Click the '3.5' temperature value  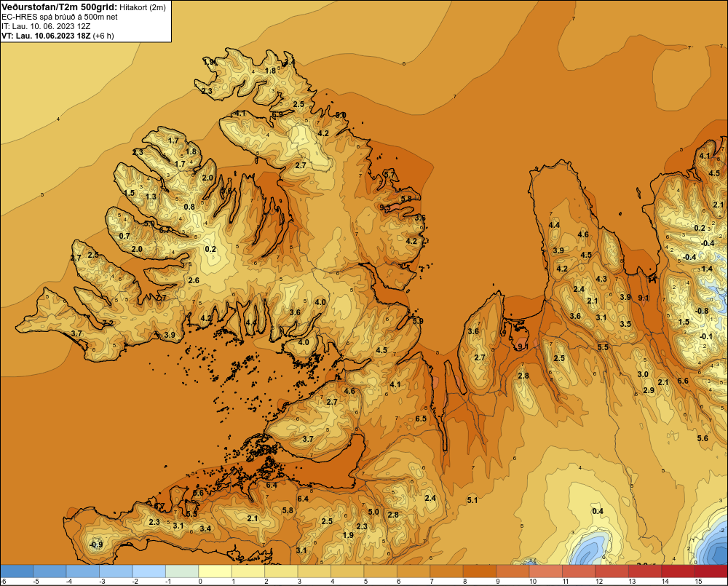click(625, 324)
